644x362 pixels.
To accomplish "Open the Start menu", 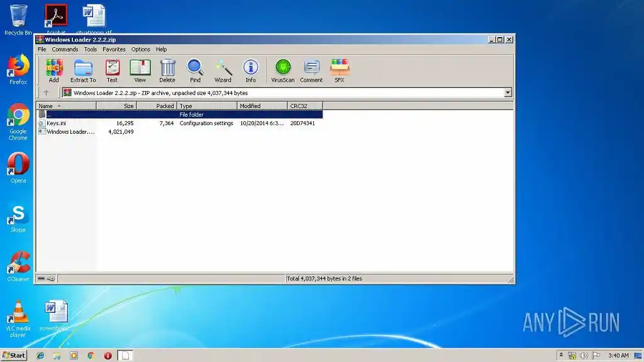I will pyautogui.click(x=13, y=355).
